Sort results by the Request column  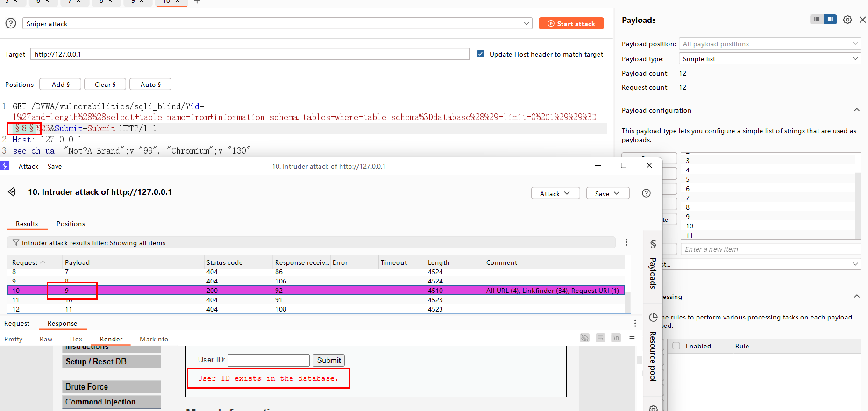[35, 262]
